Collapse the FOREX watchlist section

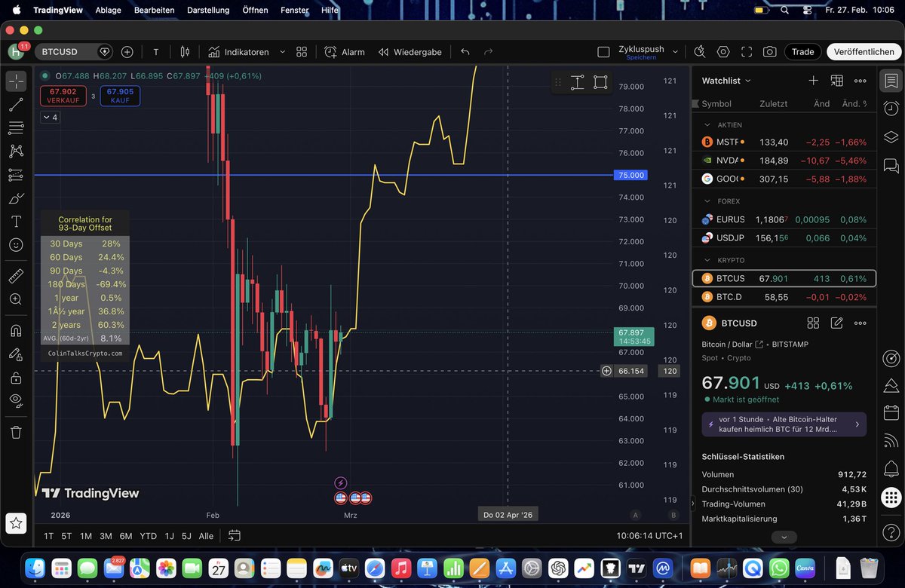(x=707, y=201)
